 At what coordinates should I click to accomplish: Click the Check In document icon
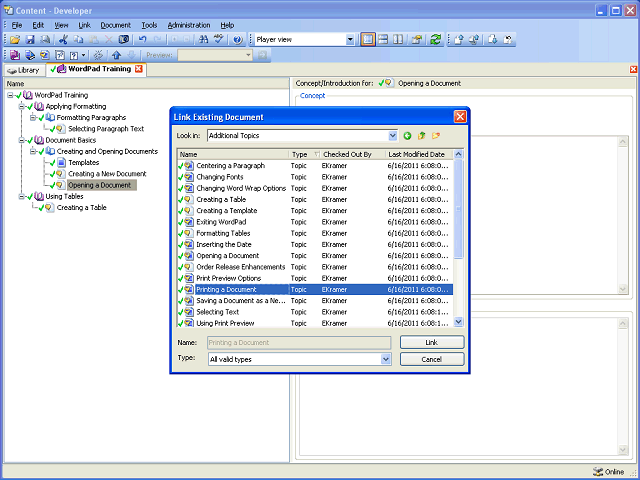459,39
